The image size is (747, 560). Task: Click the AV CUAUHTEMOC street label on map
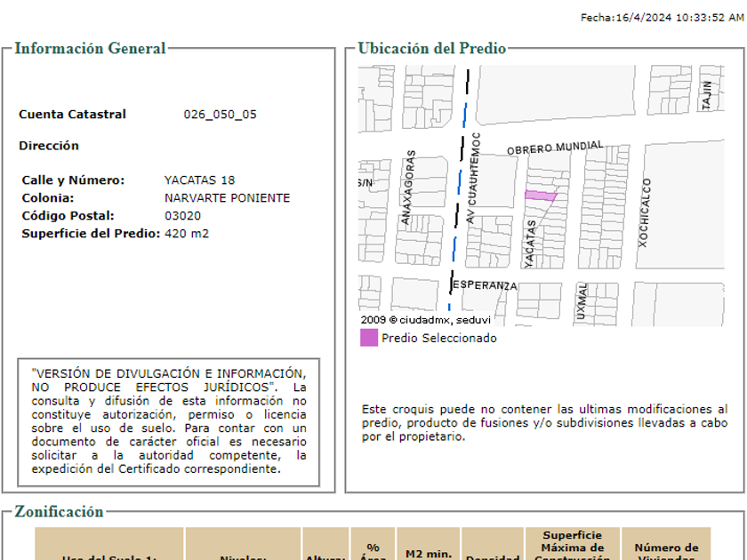point(473,178)
